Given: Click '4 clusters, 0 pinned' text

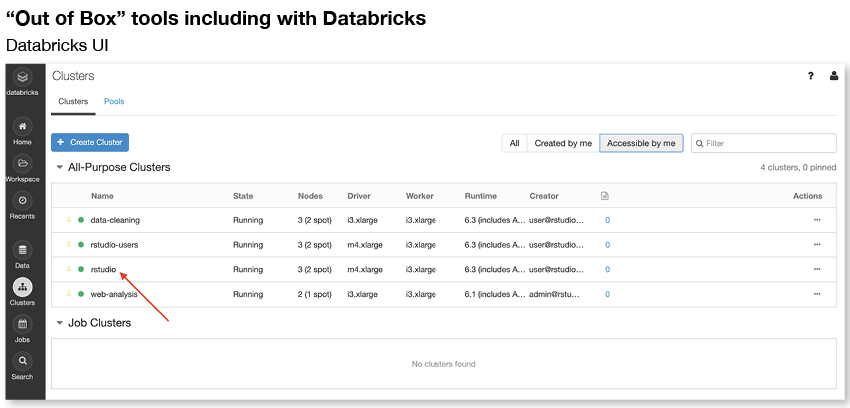Looking at the screenshot, I should (798, 168).
